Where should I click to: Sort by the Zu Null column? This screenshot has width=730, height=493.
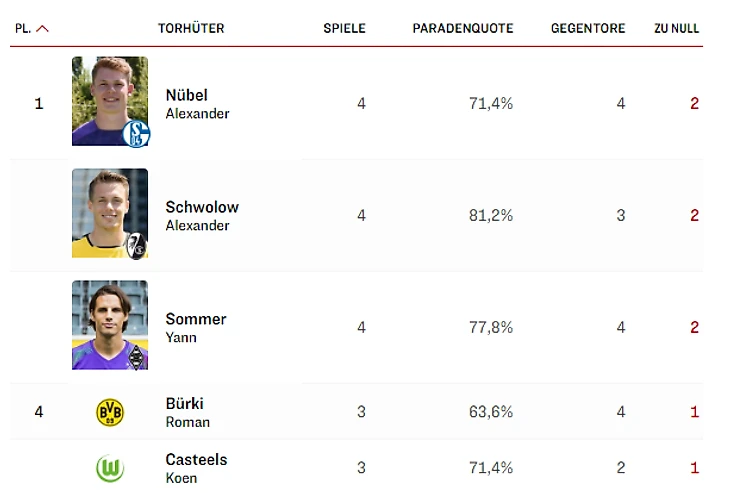point(676,29)
